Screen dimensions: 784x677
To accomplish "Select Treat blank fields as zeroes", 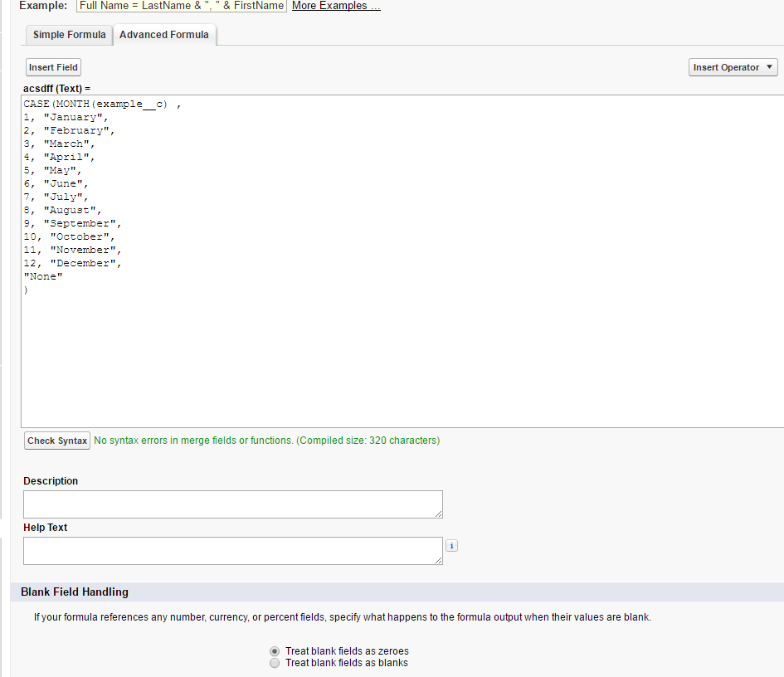I will tap(275, 651).
